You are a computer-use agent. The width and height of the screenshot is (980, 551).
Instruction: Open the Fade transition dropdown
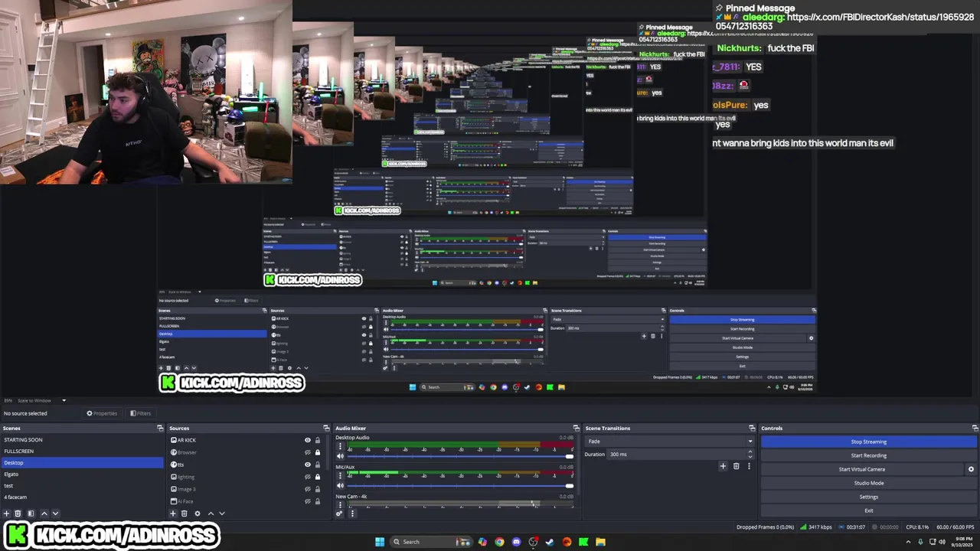coord(670,442)
